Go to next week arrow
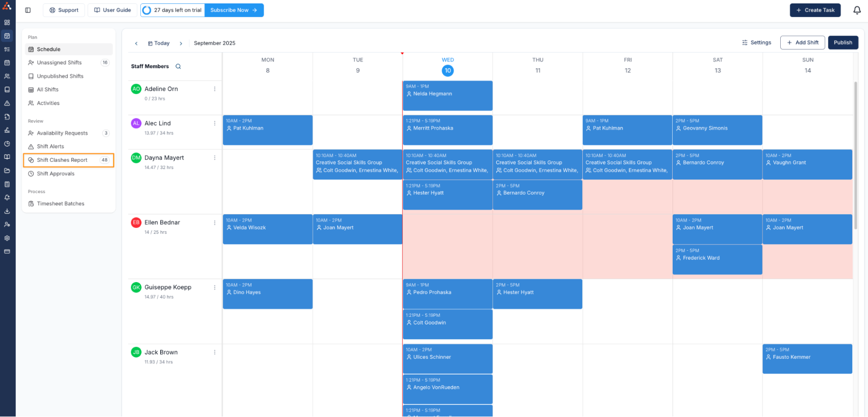The width and height of the screenshot is (868, 417). pyautogui.click(x=181, y=43)
